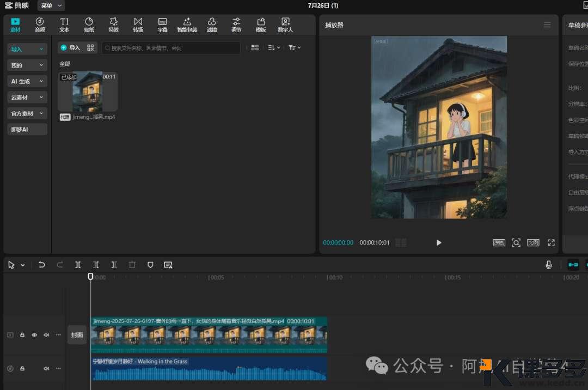Expand the 我的 sidebar section

coord(27,65)
